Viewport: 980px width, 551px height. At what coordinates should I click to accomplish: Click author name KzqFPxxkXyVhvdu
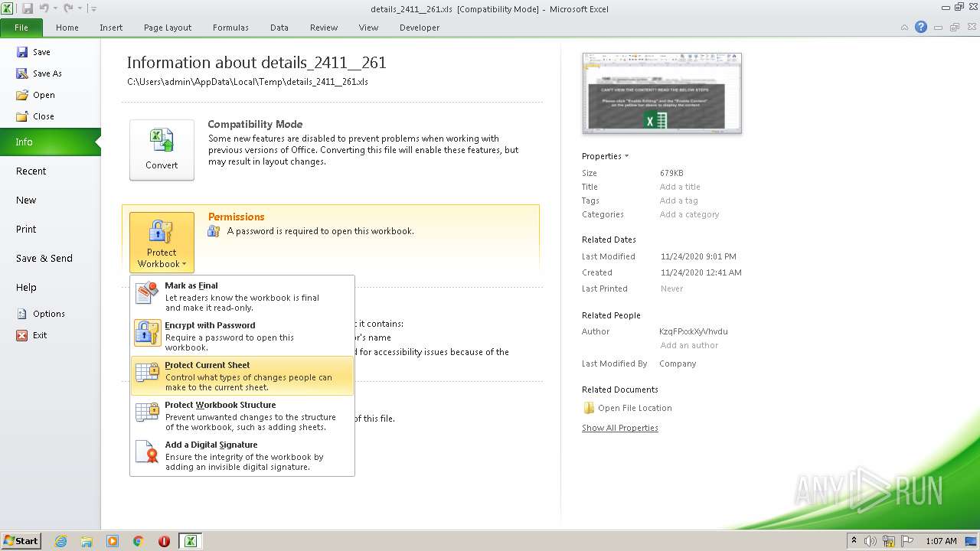(x=694, y=331)
